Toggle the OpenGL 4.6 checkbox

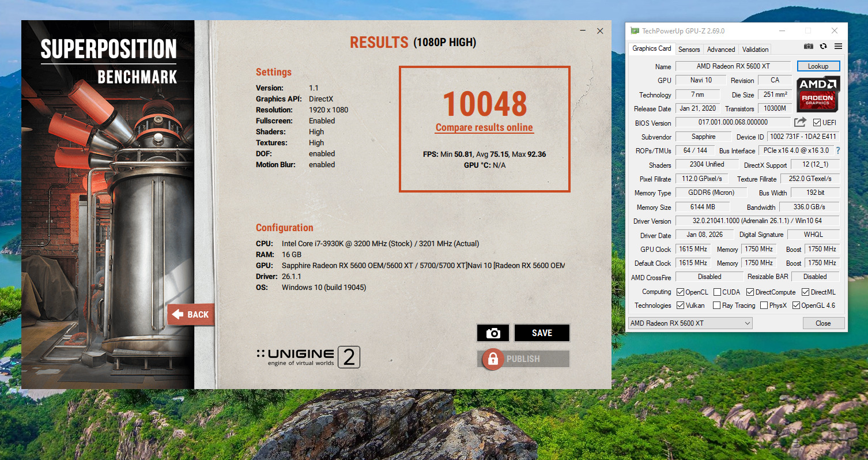click(797, 306)
